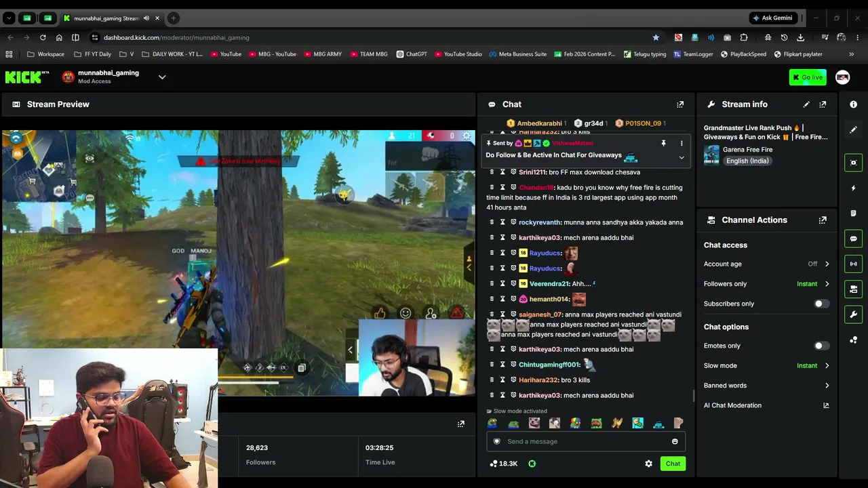Bookmark this page with the star
Image resolution: width=868 pixels, height=488 pixels.
click(x=656, y=37)
